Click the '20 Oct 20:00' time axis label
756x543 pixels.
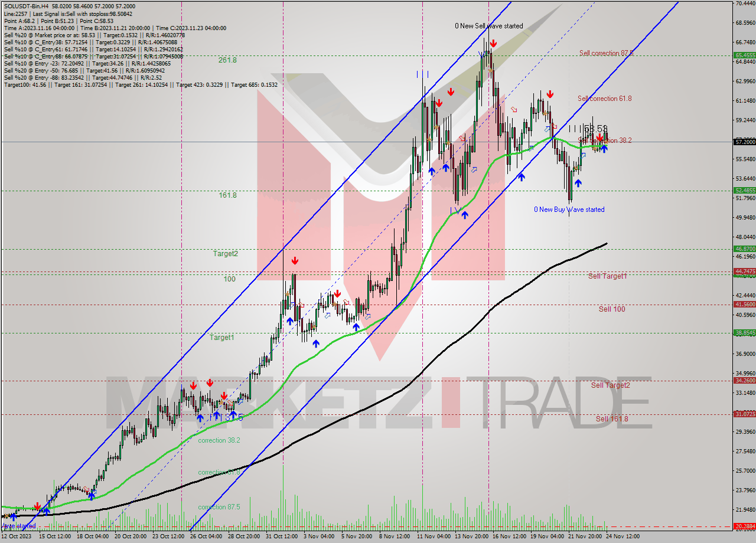(130, 537)
